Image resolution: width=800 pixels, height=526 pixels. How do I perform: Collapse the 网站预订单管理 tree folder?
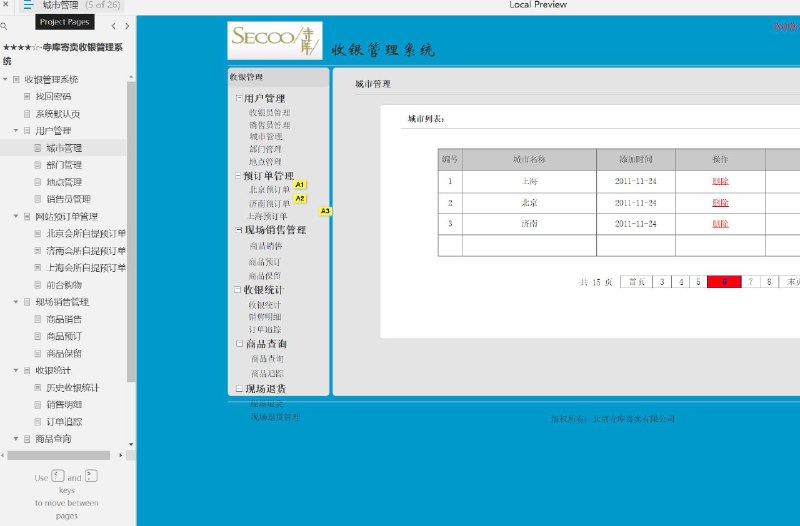[x=16, y=216]
